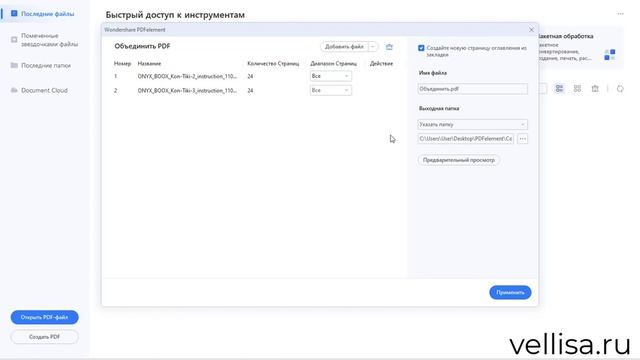Screen dimensions: 640x360
Task: Click the Page range column header
Action: click(333, 64)
